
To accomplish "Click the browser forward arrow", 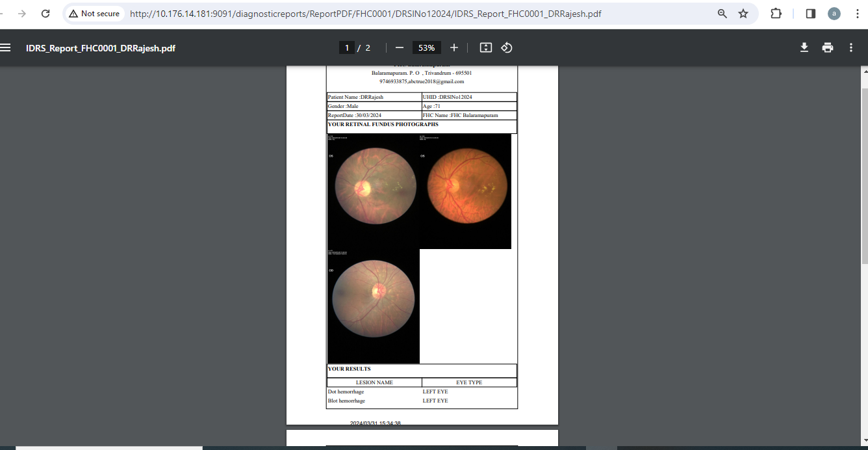I will [x=22, y=14].
